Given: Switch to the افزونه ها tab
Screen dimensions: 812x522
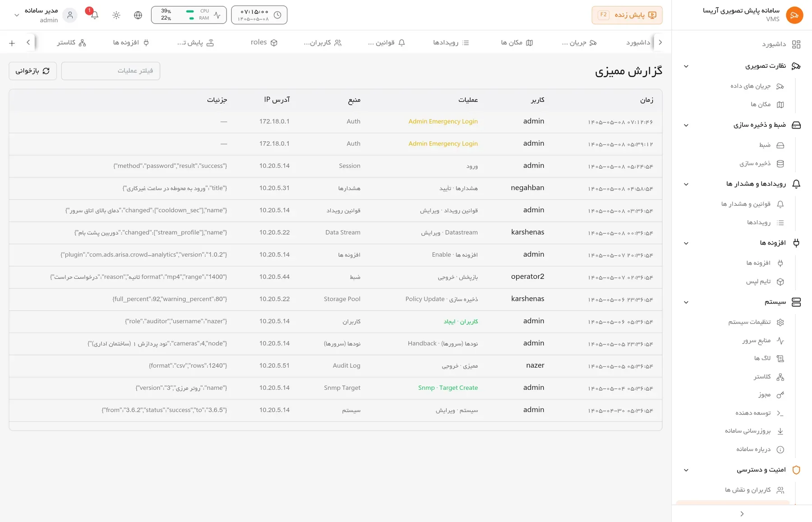Looking at the screenshot, I should click(x=131, y=42).
